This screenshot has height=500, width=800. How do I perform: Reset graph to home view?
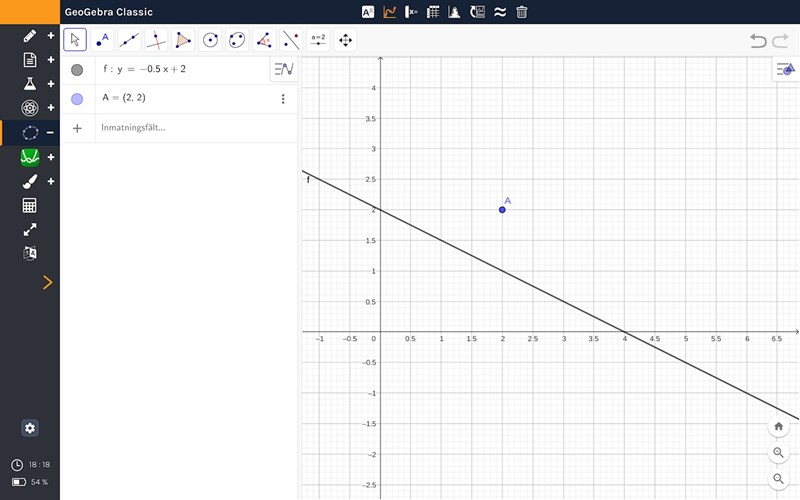coord(779,426)
